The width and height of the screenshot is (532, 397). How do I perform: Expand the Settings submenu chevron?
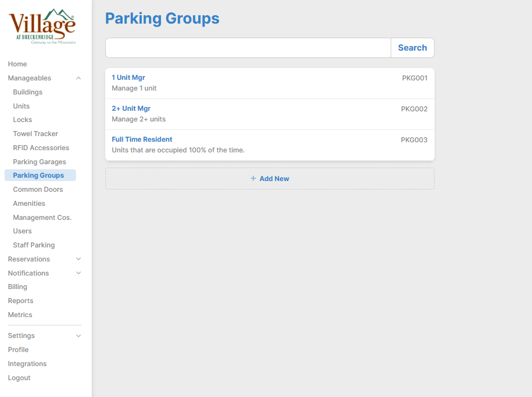[78, 336]
